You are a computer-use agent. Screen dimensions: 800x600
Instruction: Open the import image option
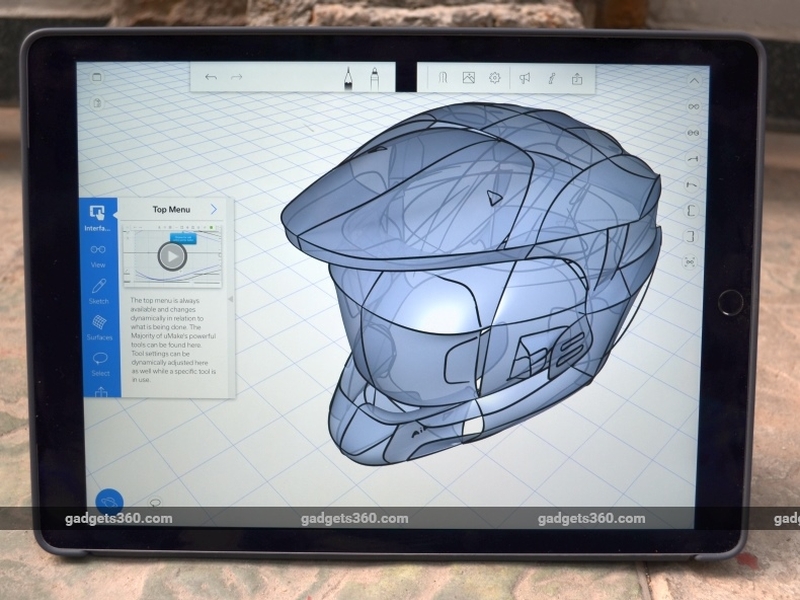(468, 77)
